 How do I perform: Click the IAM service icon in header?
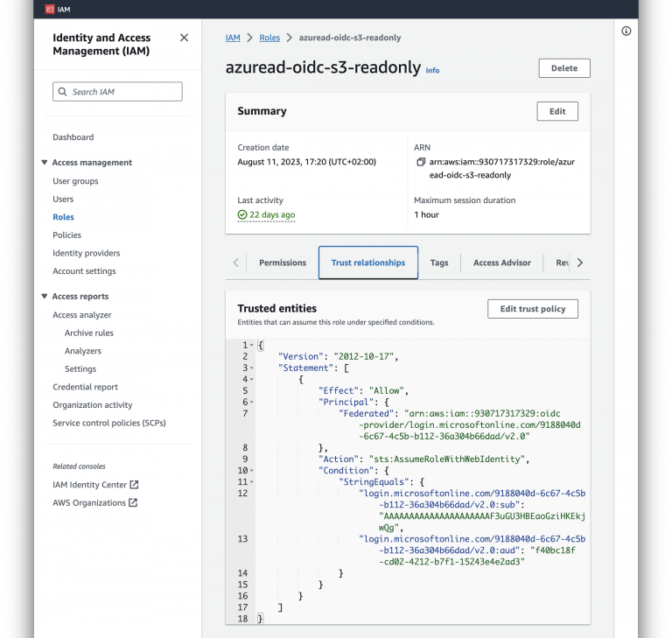[50, 9]
